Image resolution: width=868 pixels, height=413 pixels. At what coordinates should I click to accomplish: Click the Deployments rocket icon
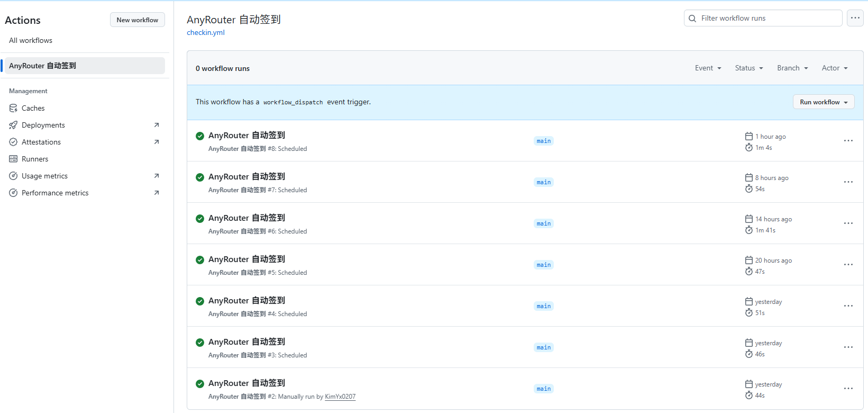point(13,125)
